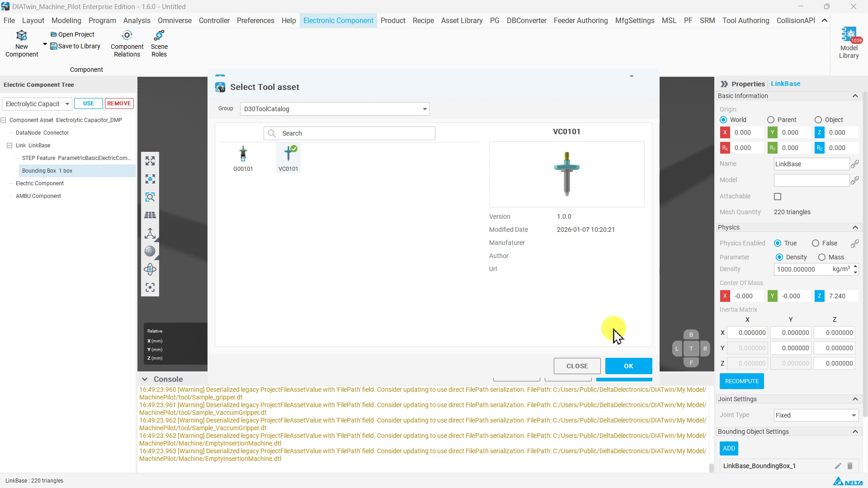
Task: Click the link icon beside Physics Enabled
Action: (854, 243)
